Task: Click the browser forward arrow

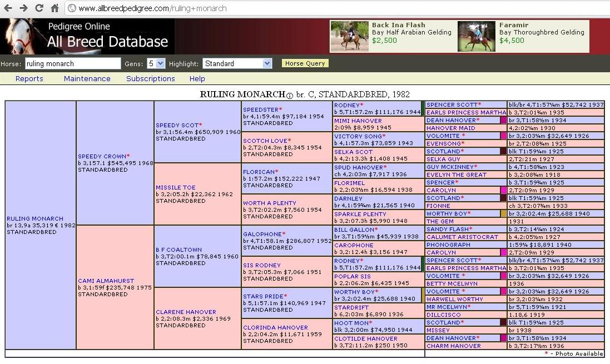Action: 23,8
